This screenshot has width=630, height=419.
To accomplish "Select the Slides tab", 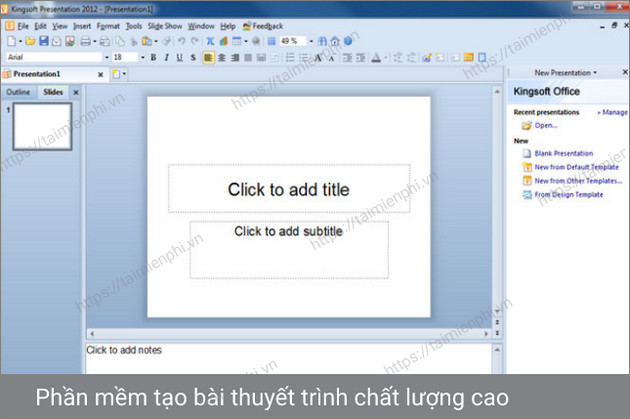I will 53,92.
